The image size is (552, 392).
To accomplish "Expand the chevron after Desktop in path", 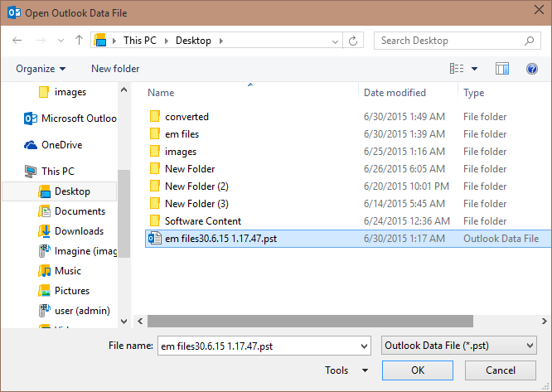I will click(x=221, y=41).
